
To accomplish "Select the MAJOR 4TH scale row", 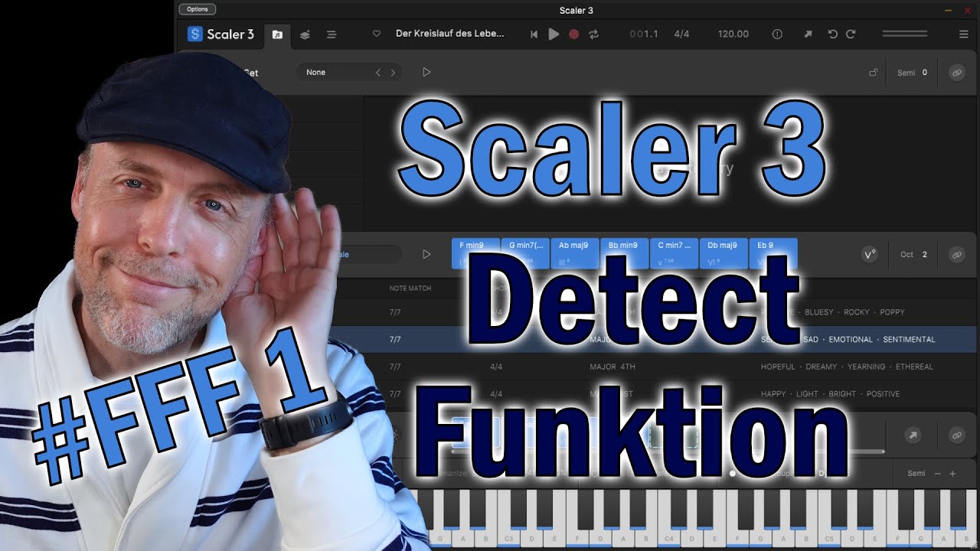I will coord(652,367).
